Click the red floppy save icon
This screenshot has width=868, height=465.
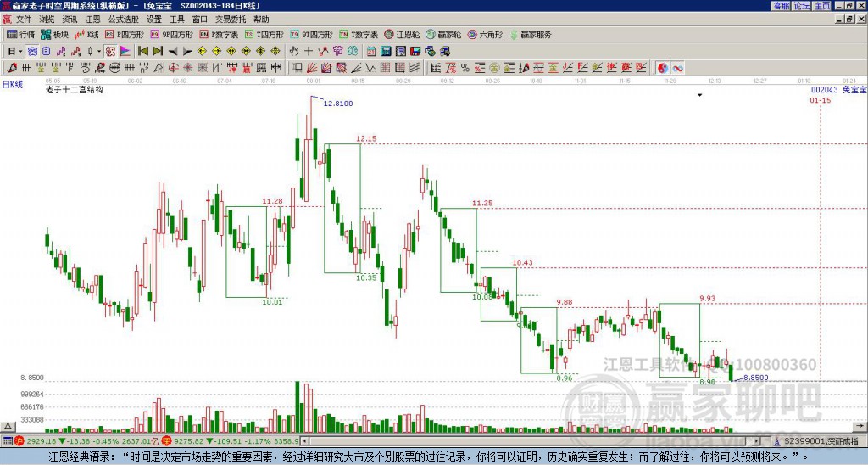(415, 52)
